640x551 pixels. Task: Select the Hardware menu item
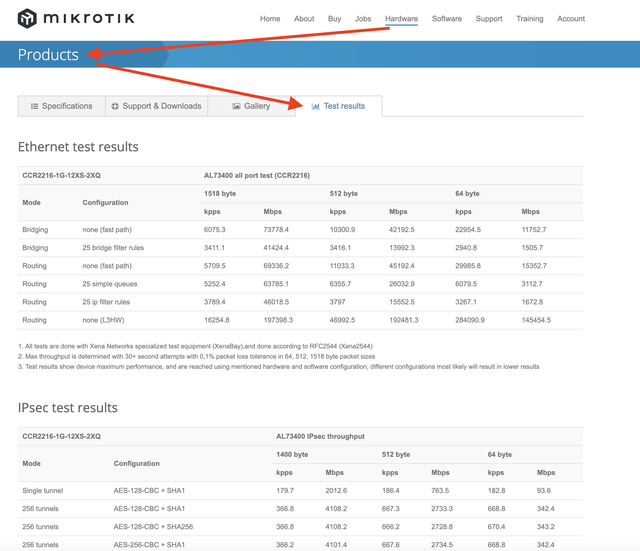click(x=401, y=19)
